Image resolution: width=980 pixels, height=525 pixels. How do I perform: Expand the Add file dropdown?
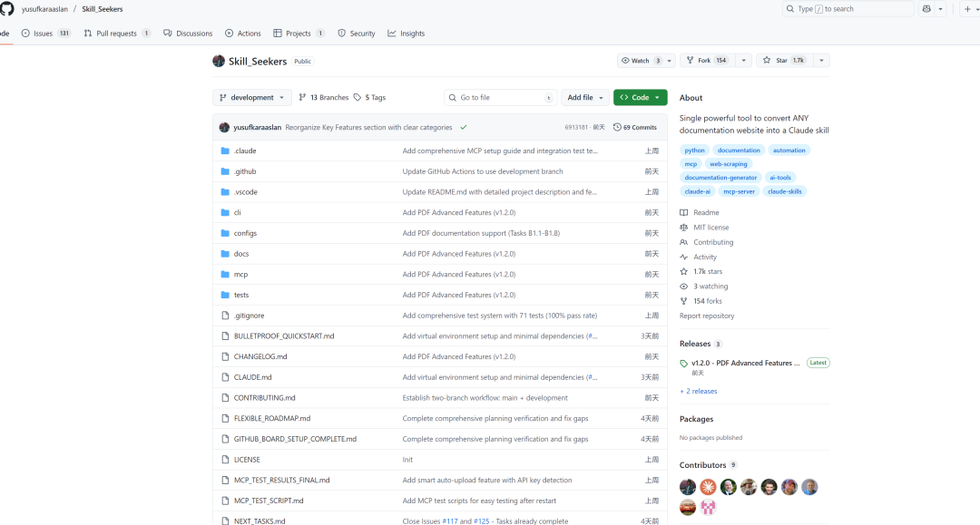click(585, 98)
